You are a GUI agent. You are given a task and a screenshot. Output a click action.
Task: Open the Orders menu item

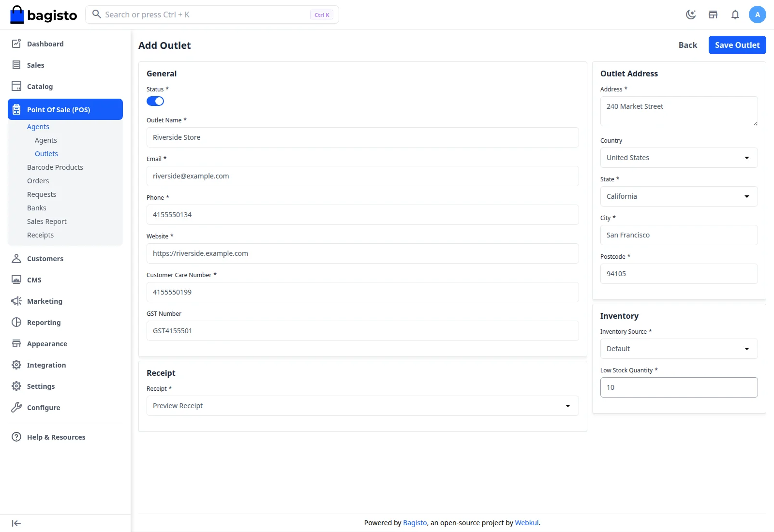[x=38, y=181]
